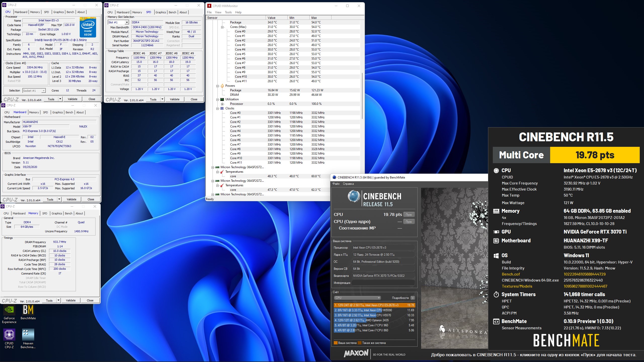Open the Справка menu in Cinebench
The image size is (644, 362).
[348, 184]
